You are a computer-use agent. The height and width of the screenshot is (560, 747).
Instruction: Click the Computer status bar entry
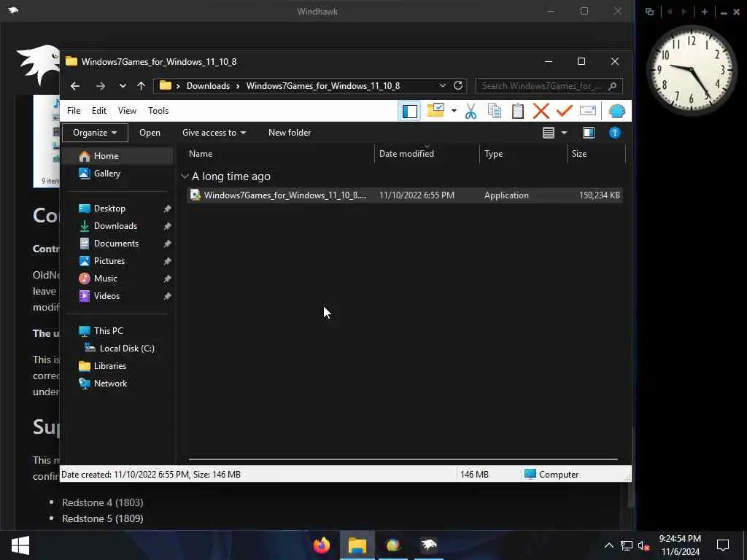[551, 475]
